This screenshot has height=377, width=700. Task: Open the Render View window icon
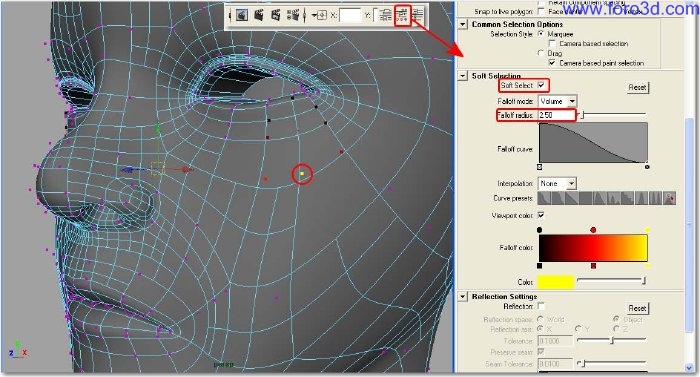coord(242,15)
